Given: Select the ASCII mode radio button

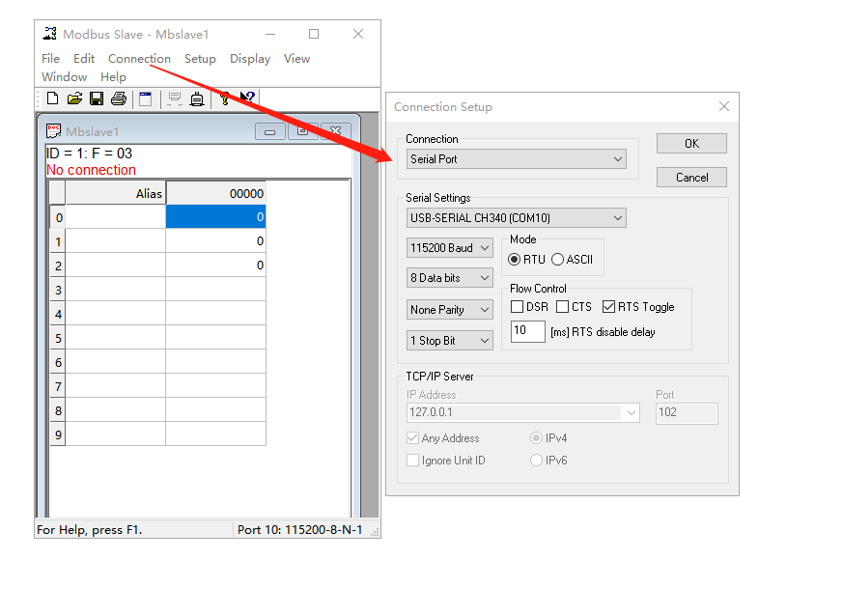Looking at the screenshot, I should coord(558,260).
